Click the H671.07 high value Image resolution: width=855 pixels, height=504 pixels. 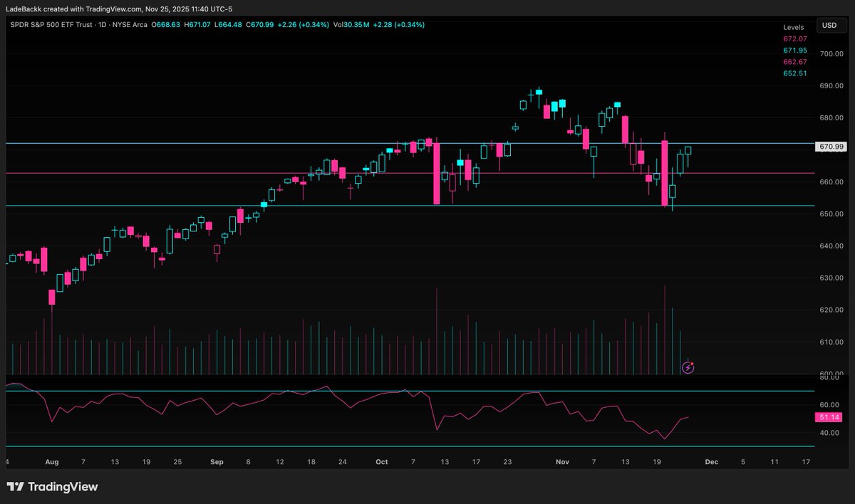(198, 25)
